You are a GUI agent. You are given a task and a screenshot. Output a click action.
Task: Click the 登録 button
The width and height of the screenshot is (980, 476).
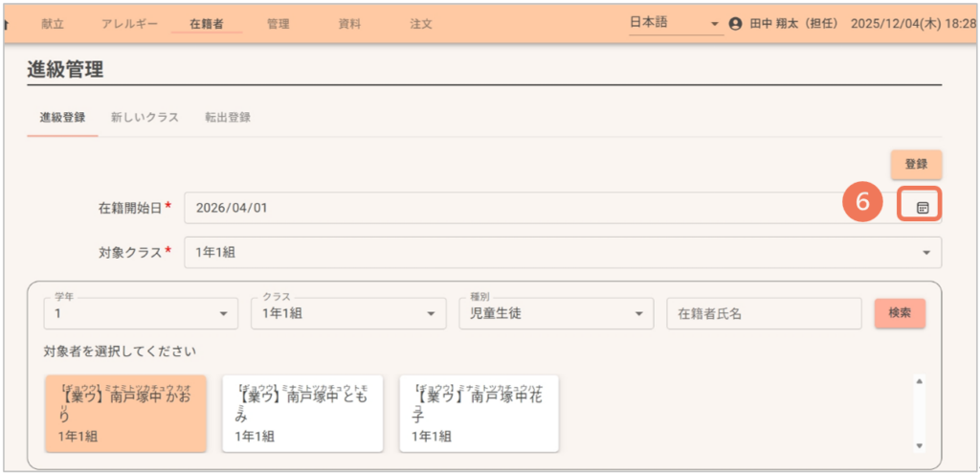(x=916, y=164)
